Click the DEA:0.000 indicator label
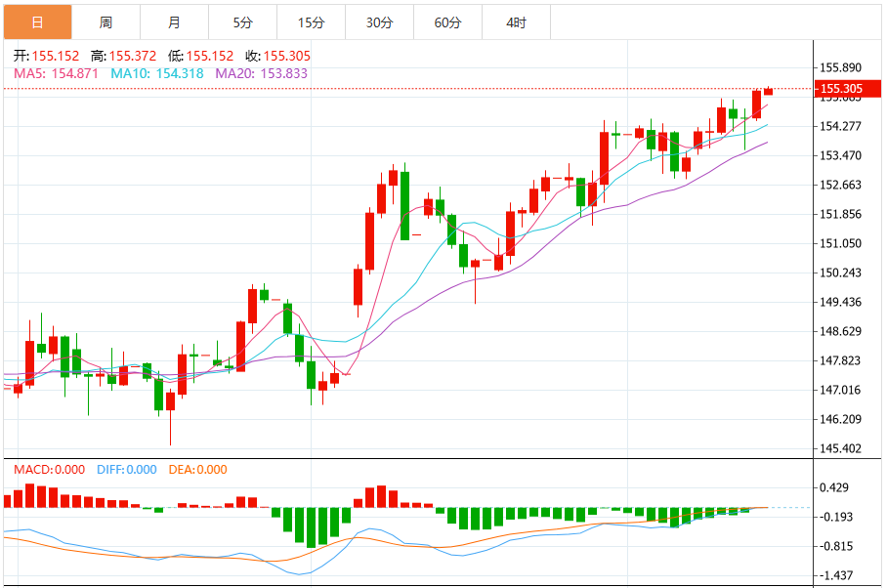 click(x=198, y=469)
